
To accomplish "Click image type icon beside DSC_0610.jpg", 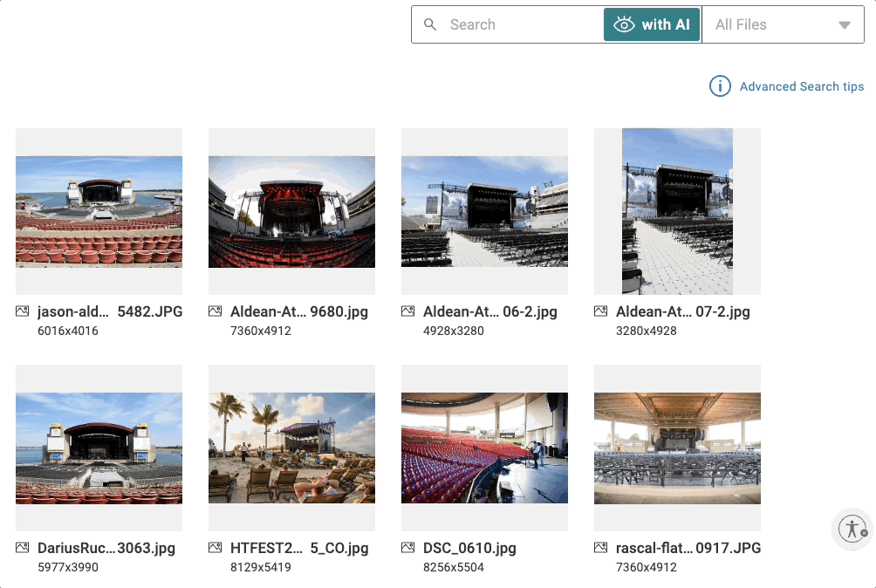I will [x=407, y=547].
